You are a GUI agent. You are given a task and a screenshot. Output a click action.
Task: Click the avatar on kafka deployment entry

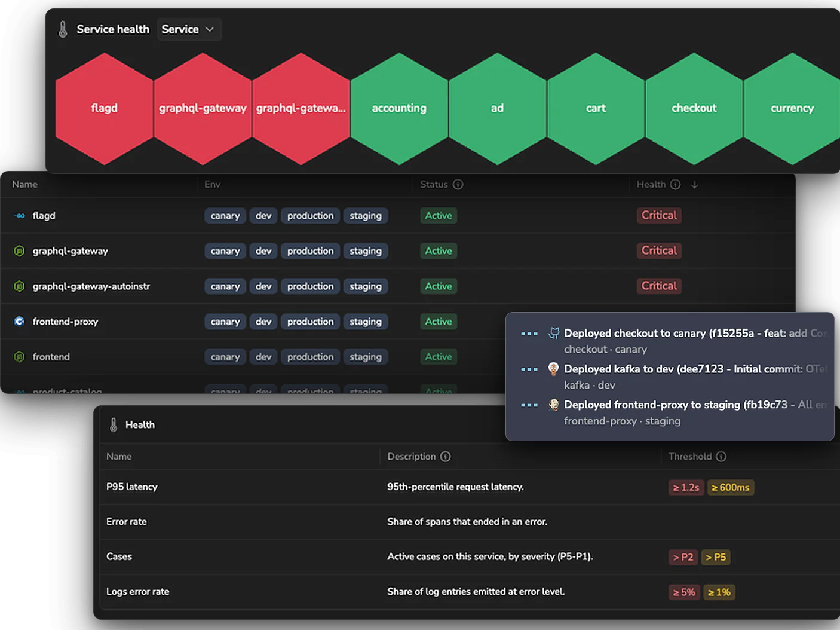554,369
